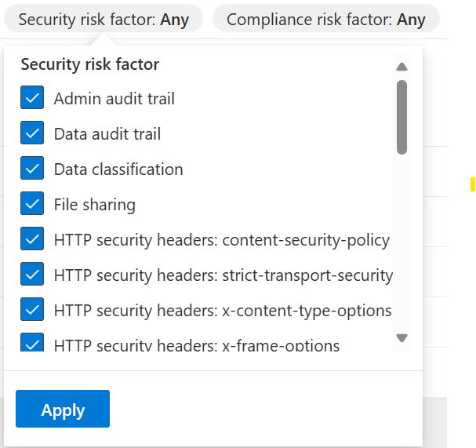Click the 'HTTP security headers: strict-transport-security' text
476x448 pixels.
pyautogui.click(x=223, y=275)
